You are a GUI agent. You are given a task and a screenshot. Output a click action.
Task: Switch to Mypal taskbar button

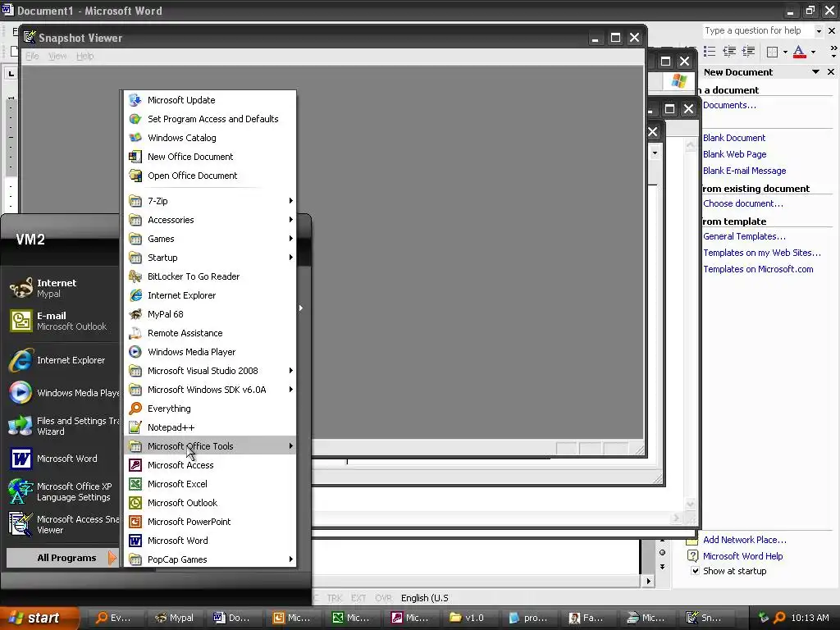coord(175,618)
